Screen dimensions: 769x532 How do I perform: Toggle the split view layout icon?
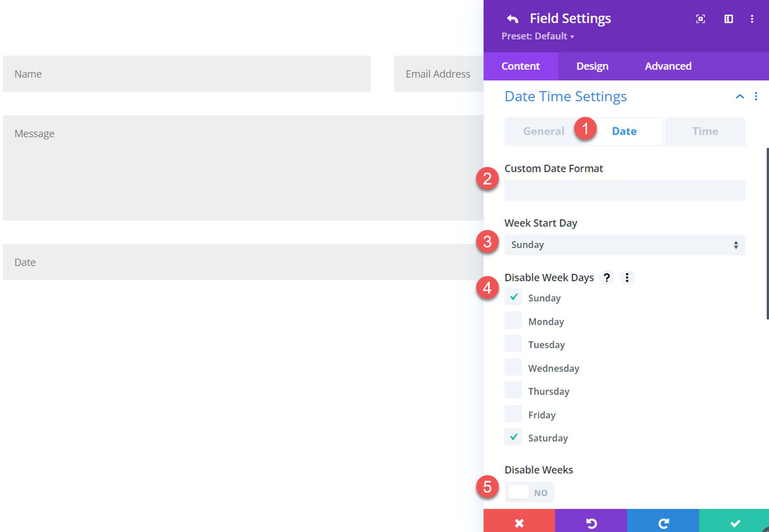[728, 19]
